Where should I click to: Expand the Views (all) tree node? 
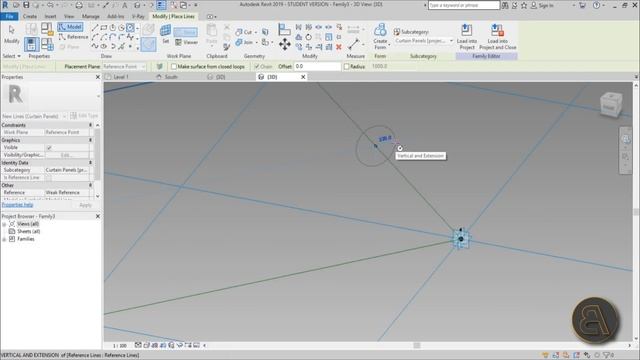(4, 224)
